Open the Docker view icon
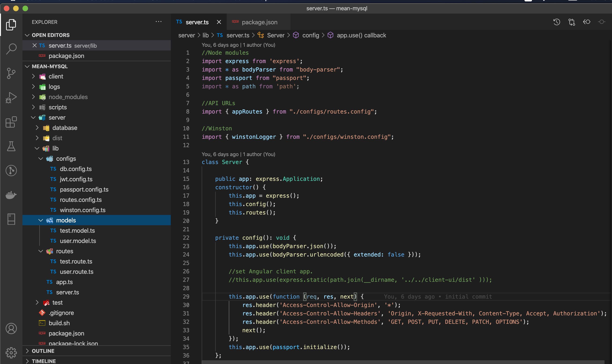Viewport: 612px width, 364px height. pos(11,195)
